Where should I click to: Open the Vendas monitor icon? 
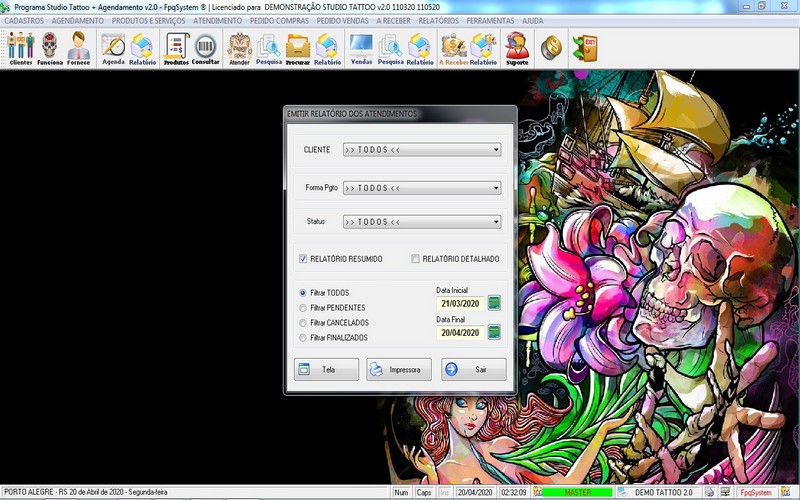[x=361, y=48]
